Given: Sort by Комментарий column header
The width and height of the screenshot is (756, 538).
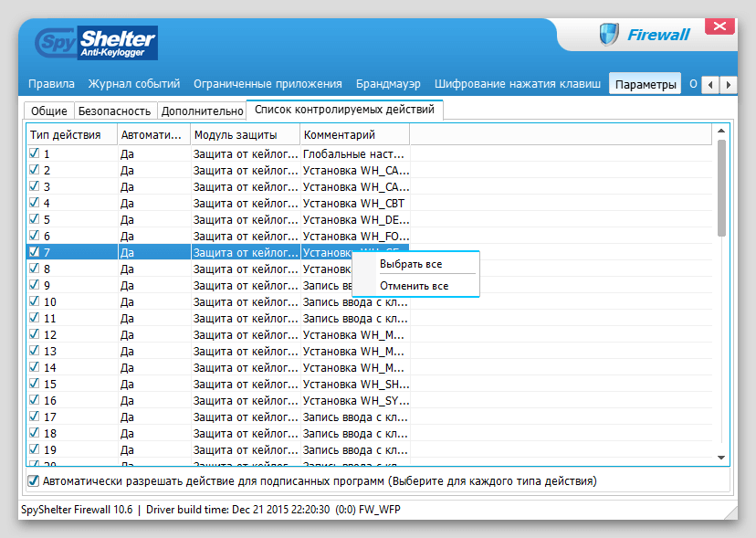Looking at the screenshot, I should (355, 134).
